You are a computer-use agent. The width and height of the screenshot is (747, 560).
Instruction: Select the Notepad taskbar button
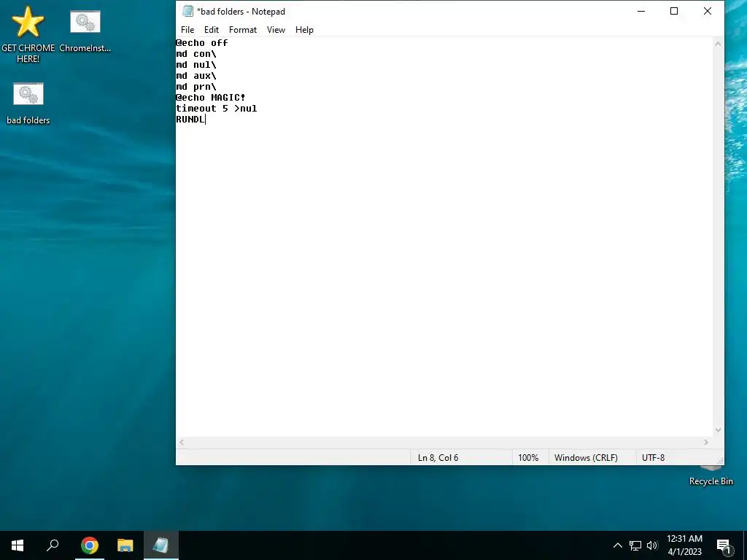click(161, 545)
